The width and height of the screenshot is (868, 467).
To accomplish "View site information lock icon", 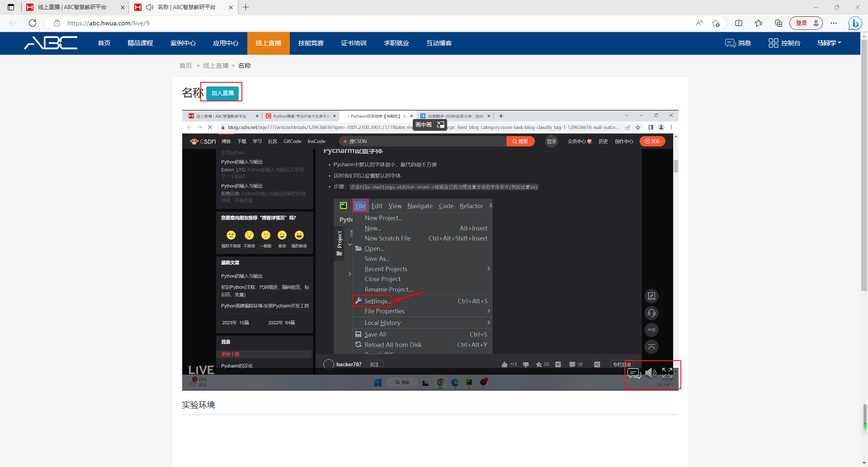I will point(57,23).
